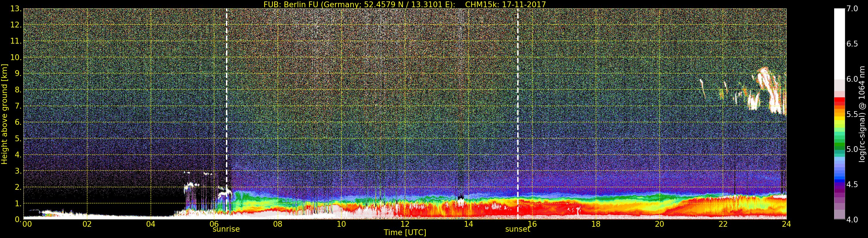Image resolution: width=868 pixels, height=238 pixels.
Task: Select the 'Time [UTC]' axis label
Action: coord(405,233)
